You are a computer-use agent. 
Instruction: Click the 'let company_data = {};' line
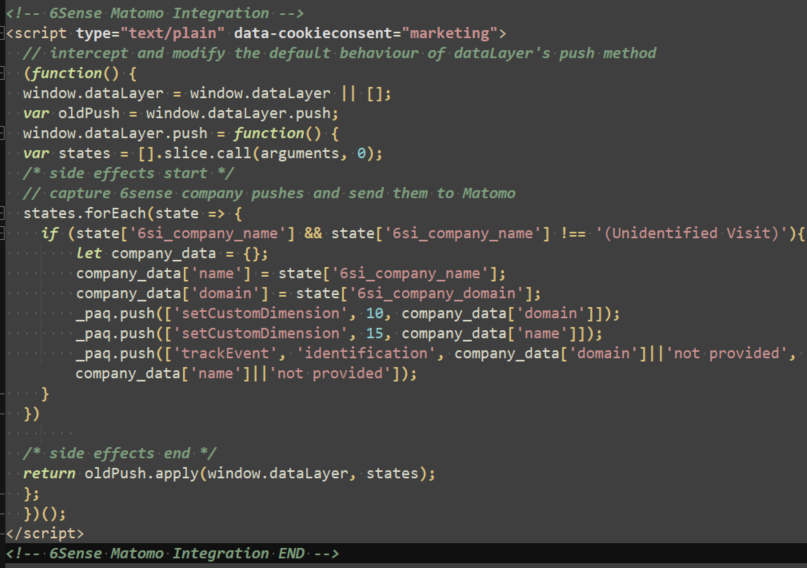[172, 254]
